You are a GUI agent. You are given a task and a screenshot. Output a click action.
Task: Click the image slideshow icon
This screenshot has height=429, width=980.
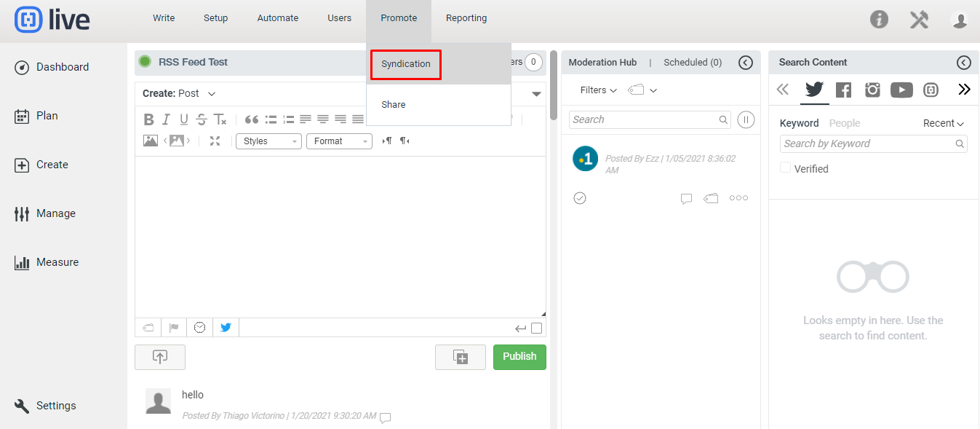(x=177, y=141)
